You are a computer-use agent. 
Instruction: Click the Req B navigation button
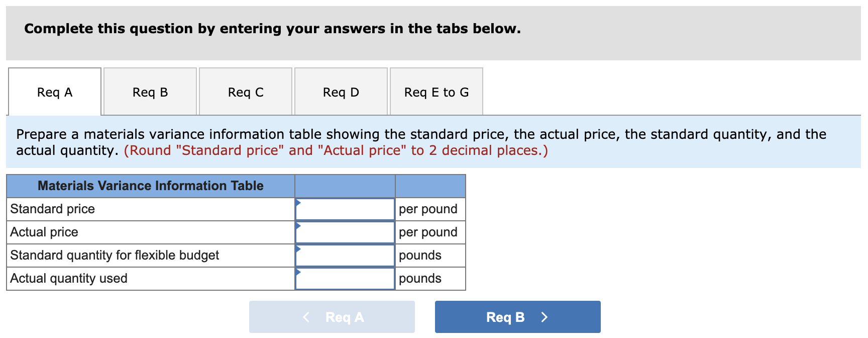click(517, 316)
